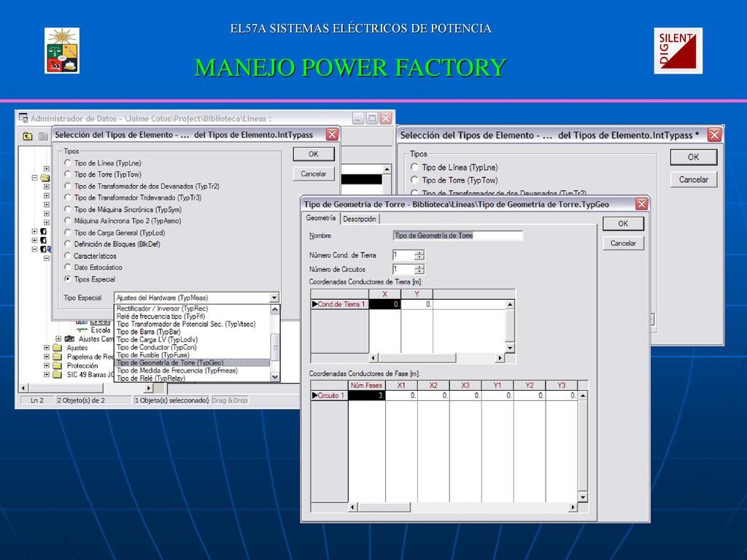The image size is (747, 560).
Task: Close the Selección dialog over Administrador de Datos
Action: [332, 135]
